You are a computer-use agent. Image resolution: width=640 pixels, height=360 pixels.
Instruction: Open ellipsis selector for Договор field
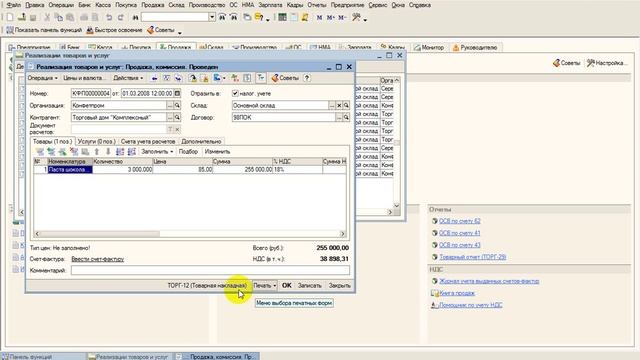(x=339, y=117)
